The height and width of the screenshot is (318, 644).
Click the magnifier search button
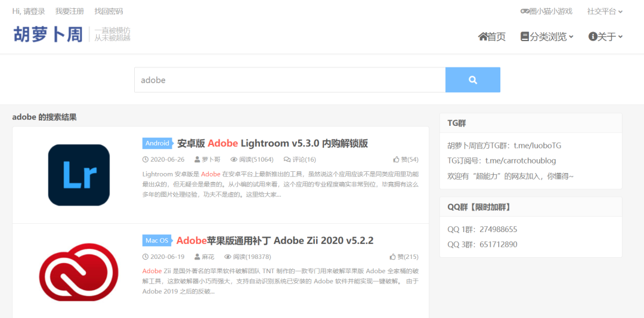tap(472, 80)
